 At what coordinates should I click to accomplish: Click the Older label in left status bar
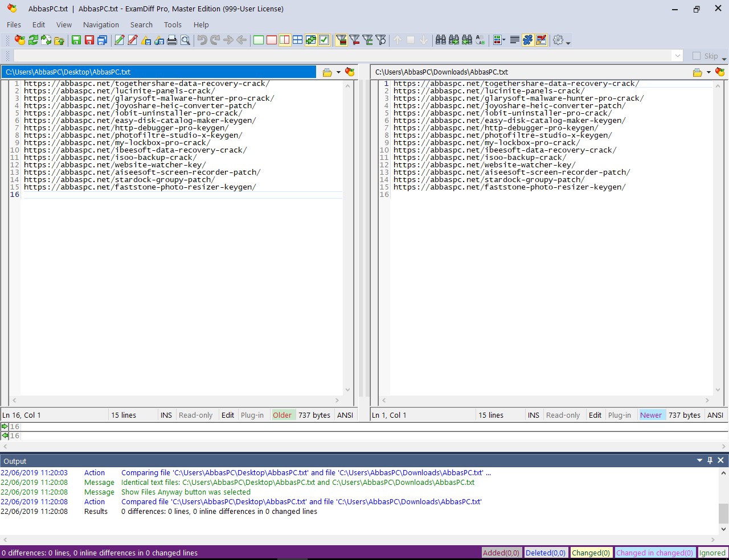(282, 415)
